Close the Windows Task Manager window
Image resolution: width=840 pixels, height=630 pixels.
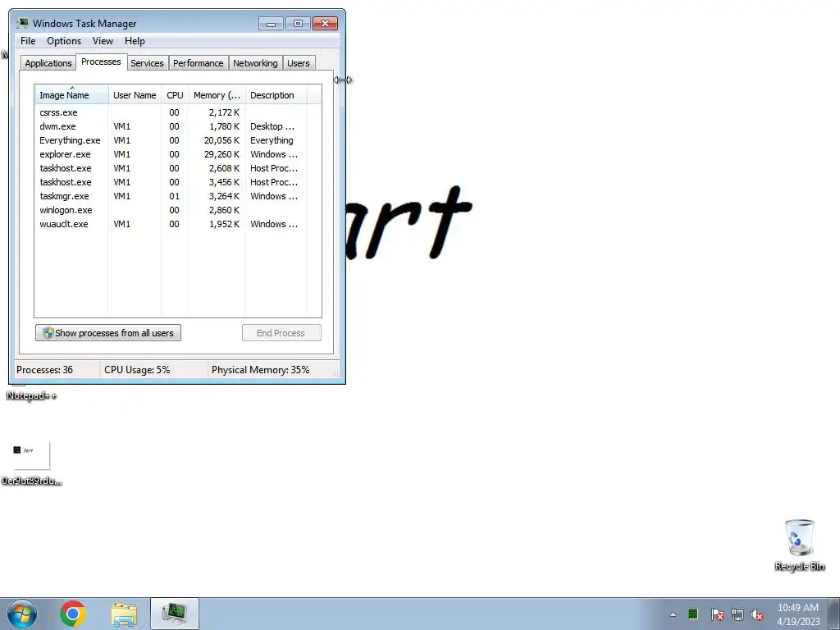coord(325,24)
